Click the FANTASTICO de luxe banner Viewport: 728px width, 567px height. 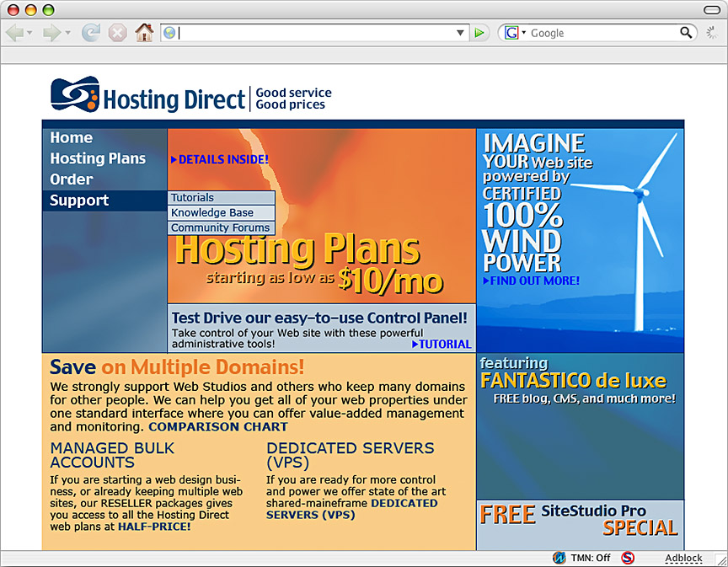click(580, 425)
